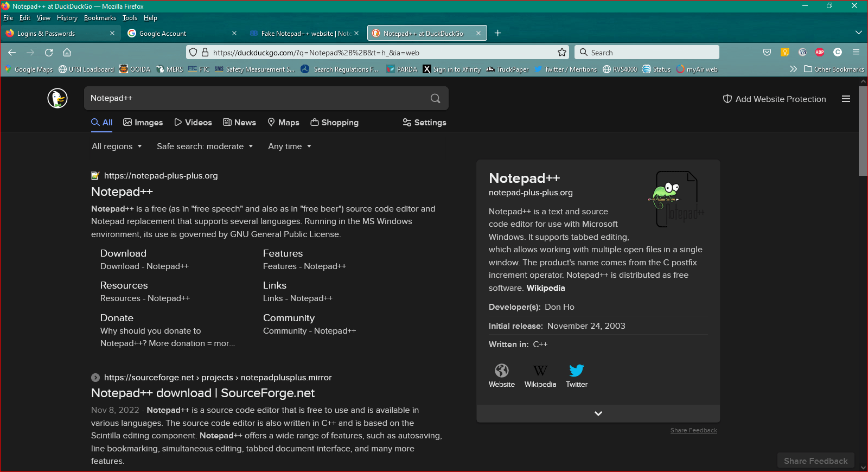Reload the current page
This screenshot has height=472, width=868.
click(49, 53)
